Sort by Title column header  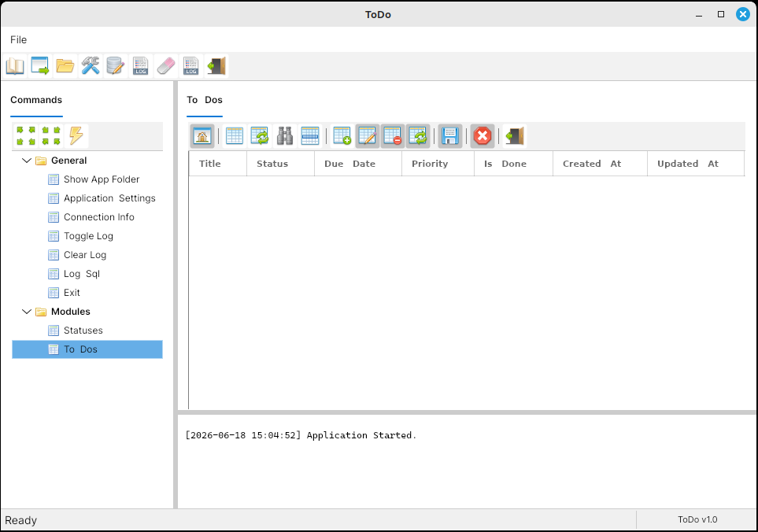[218, 164]
